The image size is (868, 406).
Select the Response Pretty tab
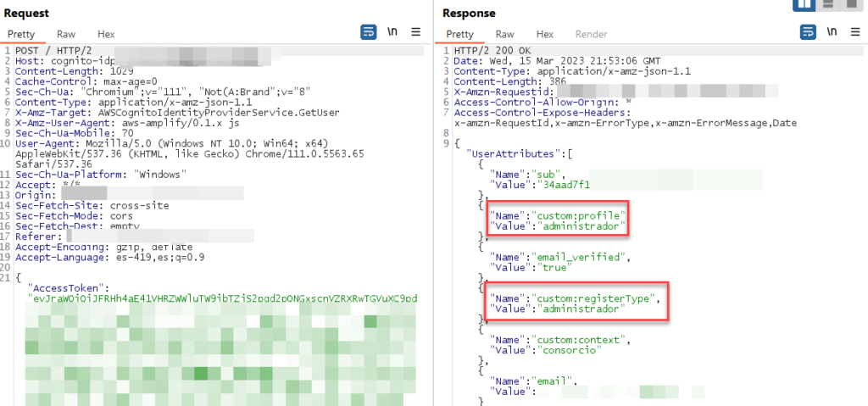click(459, 35)
